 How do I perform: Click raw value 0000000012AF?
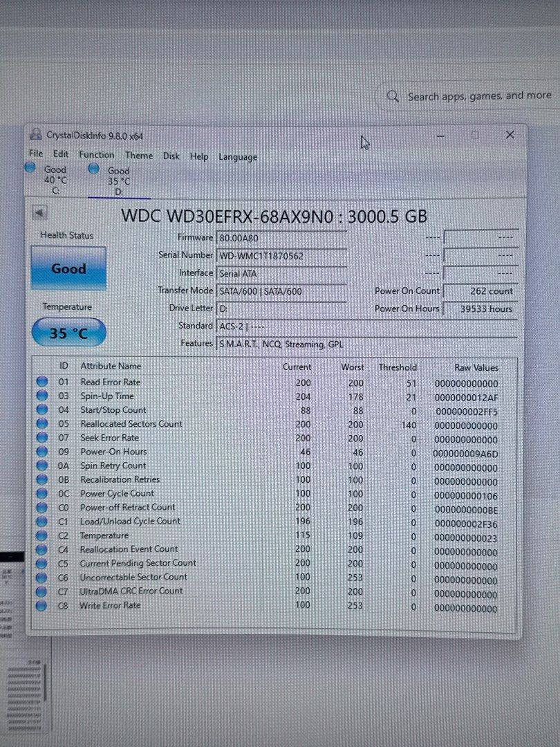[467, 398]
